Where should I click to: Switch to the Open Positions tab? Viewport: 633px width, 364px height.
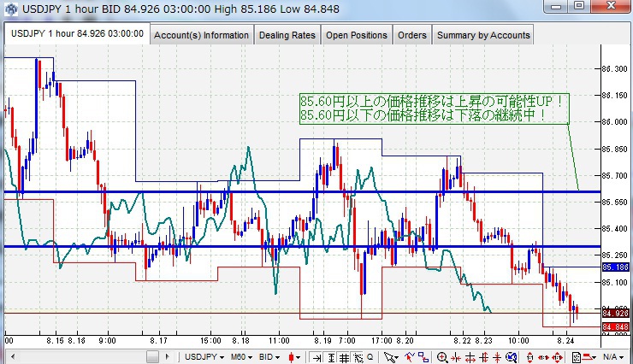click(x=357, y=35)
